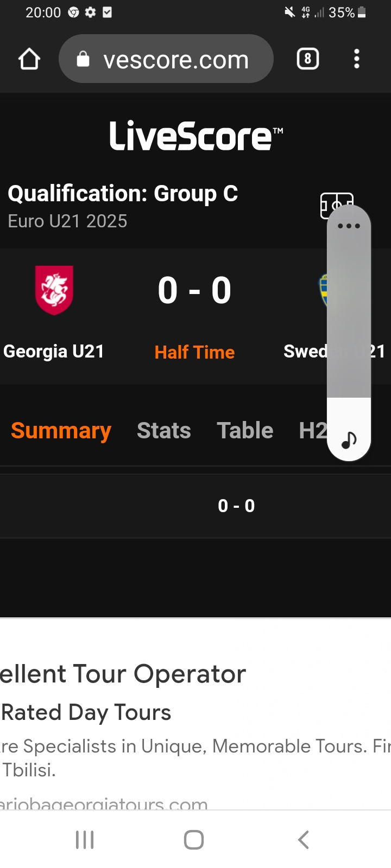Tap the browser home icon

click(x=29, y=59)
